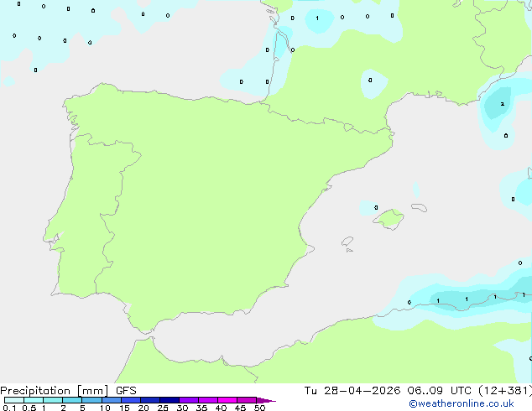Click the '20' legend scale label

143,408
